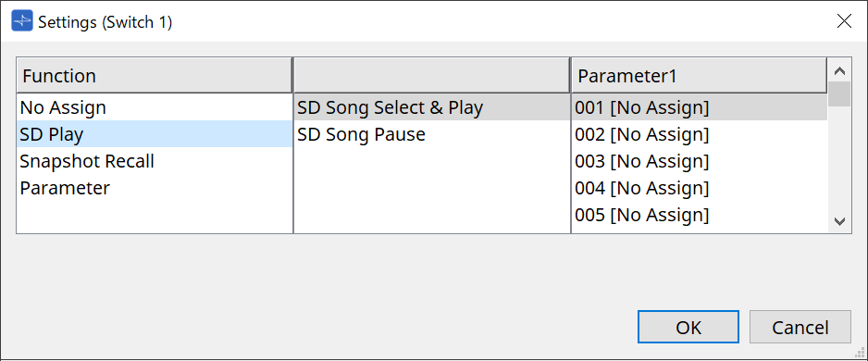The image size is (868, 361).
Task: Pick song 002 [No Assign]
Action: [700, 134]
